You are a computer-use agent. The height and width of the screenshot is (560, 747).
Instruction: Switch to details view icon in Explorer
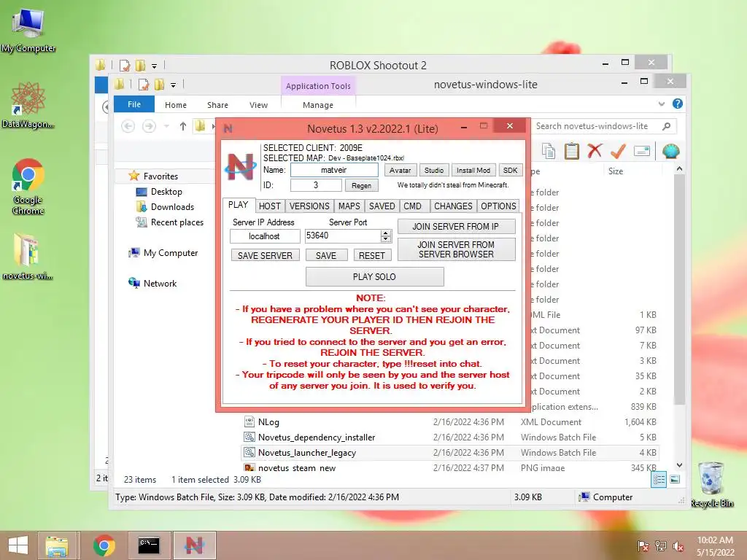point(659,480)
